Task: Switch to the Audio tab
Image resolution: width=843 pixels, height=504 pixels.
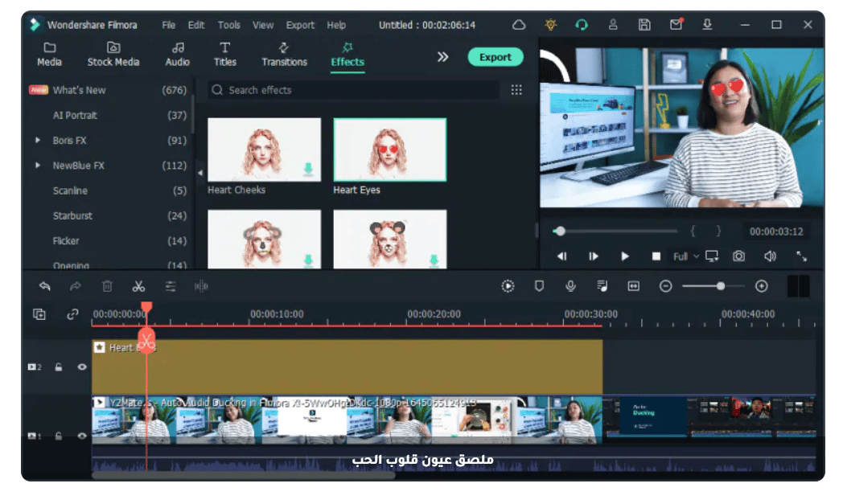Action: (x=178, y=55)
